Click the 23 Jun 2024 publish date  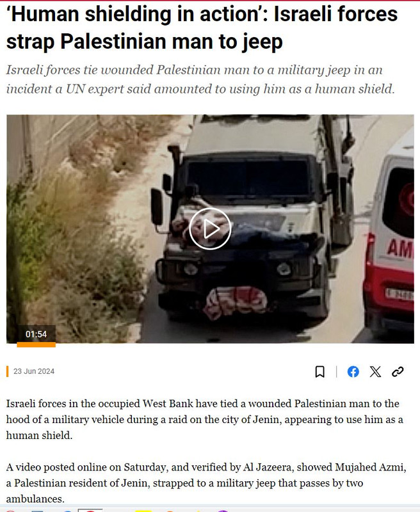pyautogui.click(x=34, y=371)
